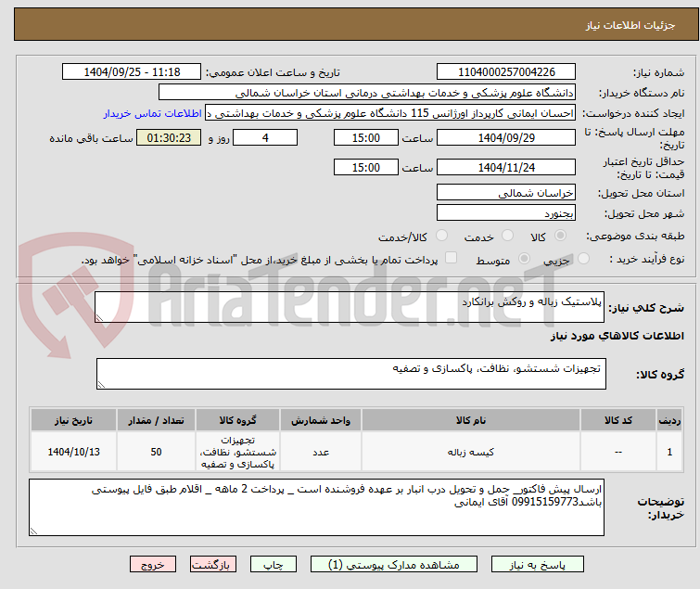Viewport: 700px width, 589px height.
Task: Click the شماره نیاز number field
Action: 506,72
